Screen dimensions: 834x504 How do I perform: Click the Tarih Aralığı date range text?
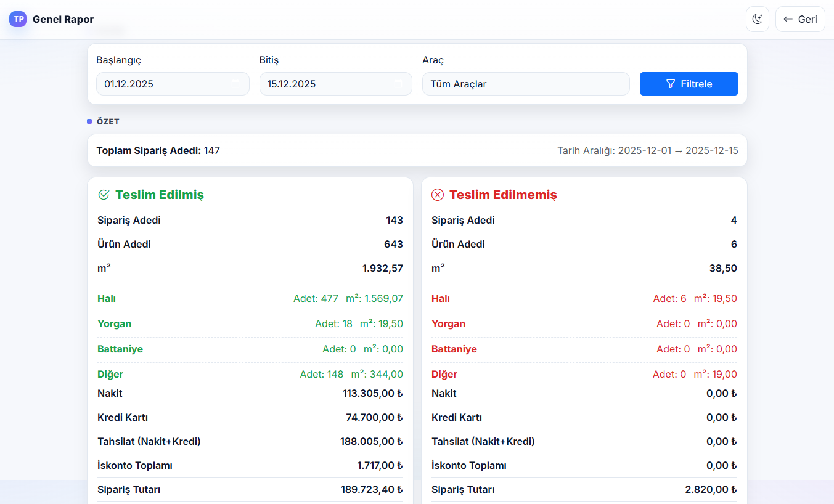click(x=647, y=150)
